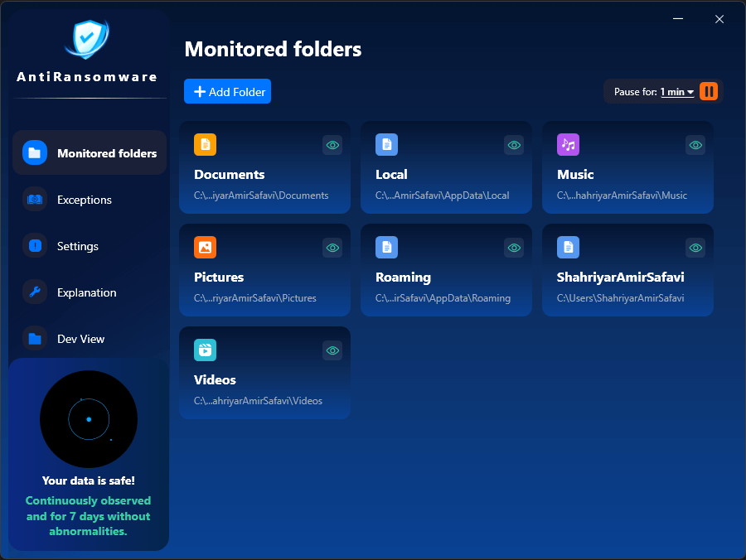
Task: Click the radar status graphic
Action: tap(89, 419)
